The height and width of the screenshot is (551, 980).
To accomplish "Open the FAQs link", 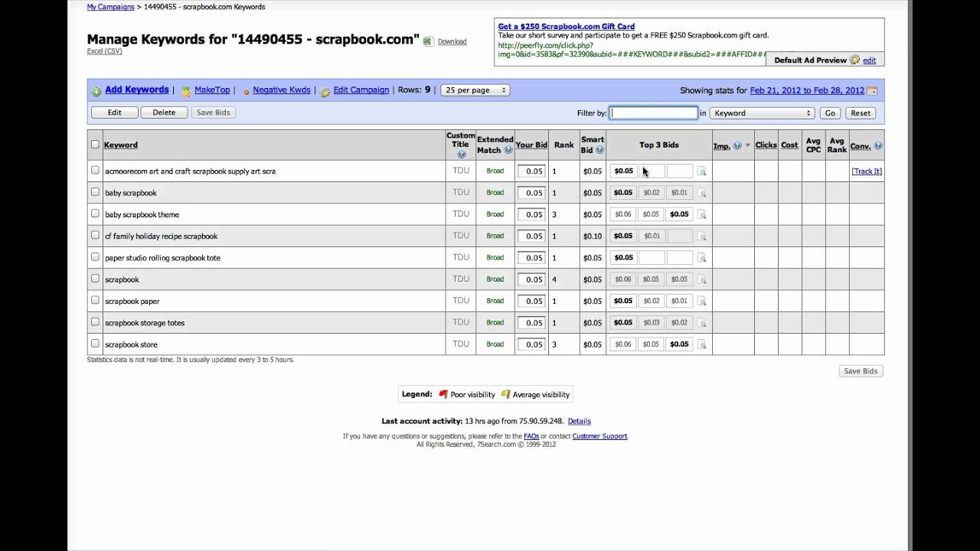I will [531, 436].
